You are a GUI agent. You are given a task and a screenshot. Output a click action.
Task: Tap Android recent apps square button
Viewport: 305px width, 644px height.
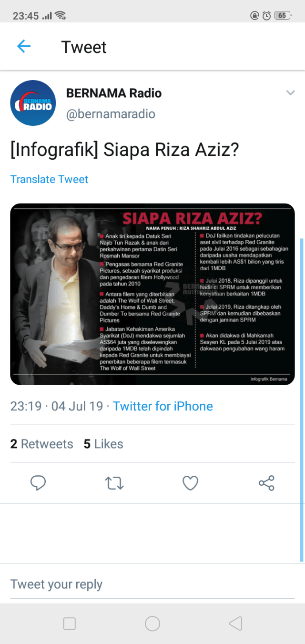(x=70, y=624)
